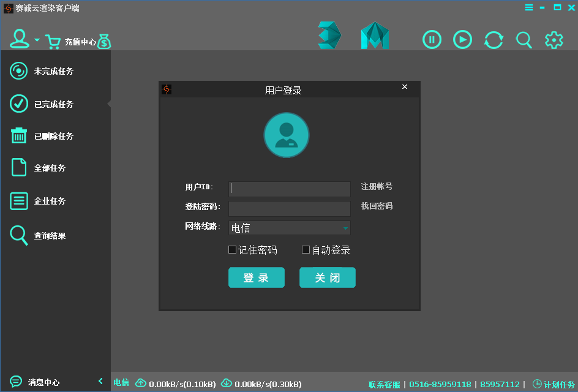This screenshot has width=578, height=392.
Task: Click the 登录 button
Action: pyautogui.click(x=256, y=277)
